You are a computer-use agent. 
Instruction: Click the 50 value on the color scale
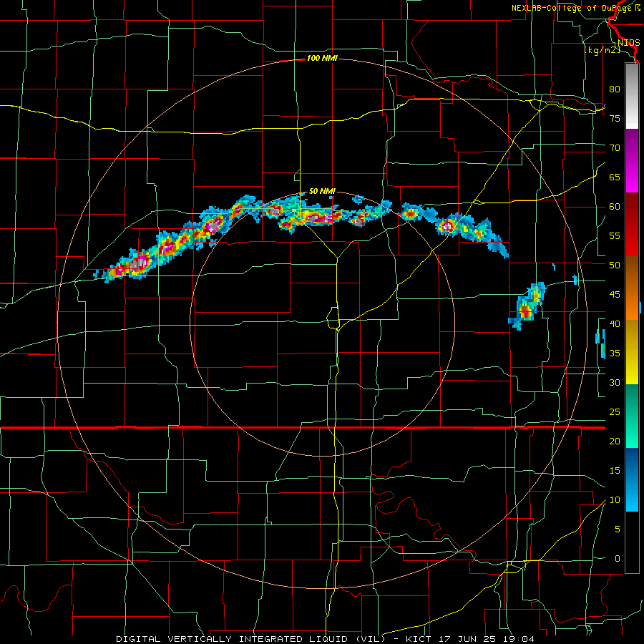pyautogui.click(x=615, y=265)
